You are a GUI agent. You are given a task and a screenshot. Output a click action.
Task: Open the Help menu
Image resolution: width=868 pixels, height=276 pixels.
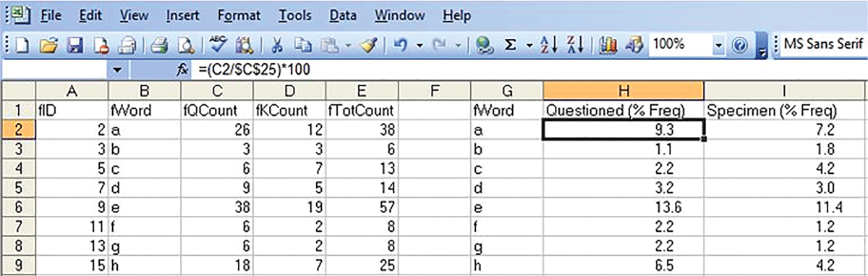[456, 15]
